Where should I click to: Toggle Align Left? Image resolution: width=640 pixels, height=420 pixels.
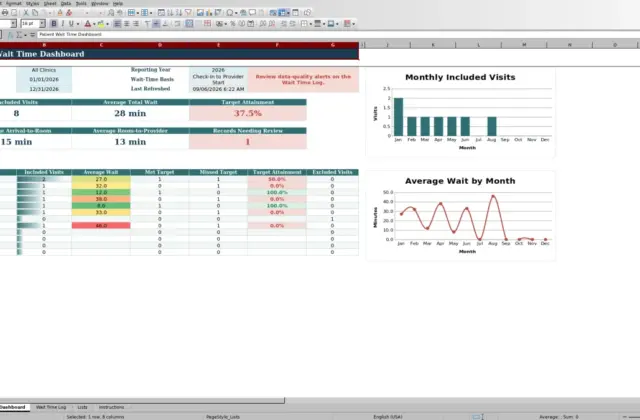pos(118,24)
